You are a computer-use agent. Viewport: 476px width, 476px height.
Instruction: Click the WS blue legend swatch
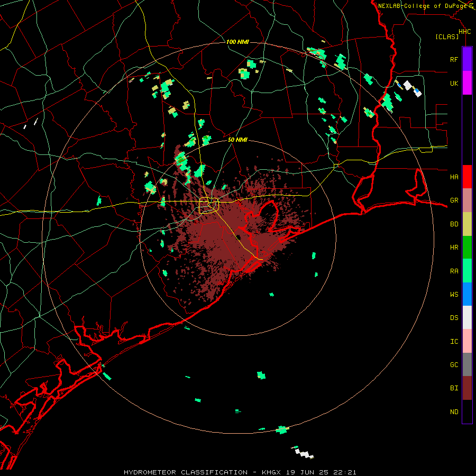tap(467, 294)
